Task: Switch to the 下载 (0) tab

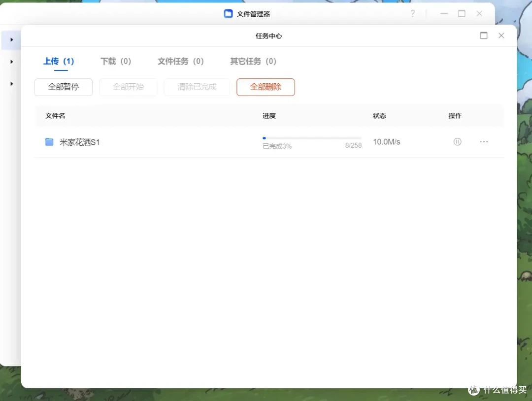Action: (x=116, y=62)
